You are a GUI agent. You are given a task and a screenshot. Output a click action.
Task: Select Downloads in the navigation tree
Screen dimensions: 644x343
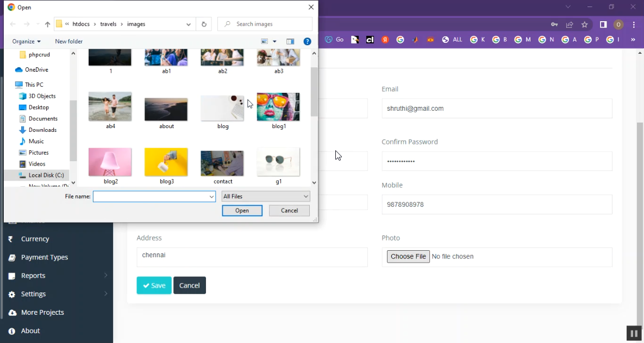coord(42,130)
